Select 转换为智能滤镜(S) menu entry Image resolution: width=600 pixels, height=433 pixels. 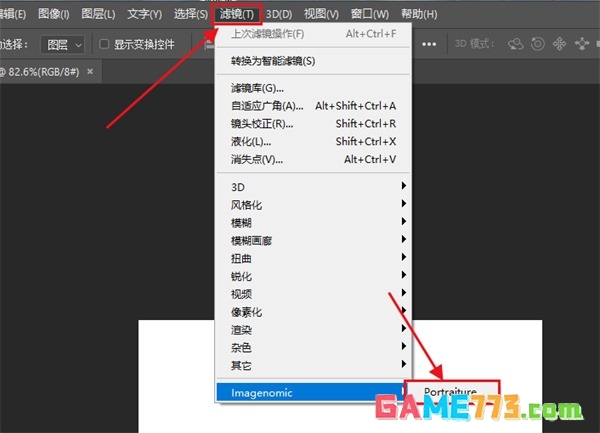(273, 61)
